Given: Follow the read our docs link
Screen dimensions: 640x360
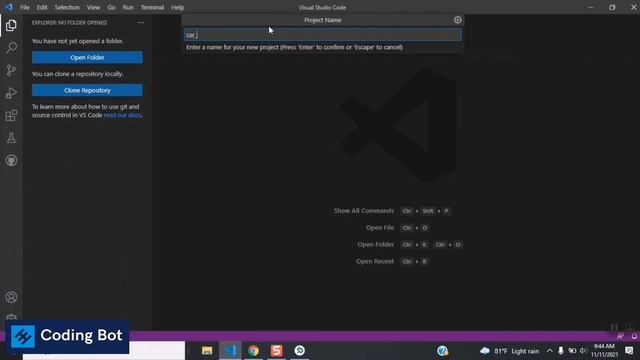Looking at the screenshot, I should point(122,115).
